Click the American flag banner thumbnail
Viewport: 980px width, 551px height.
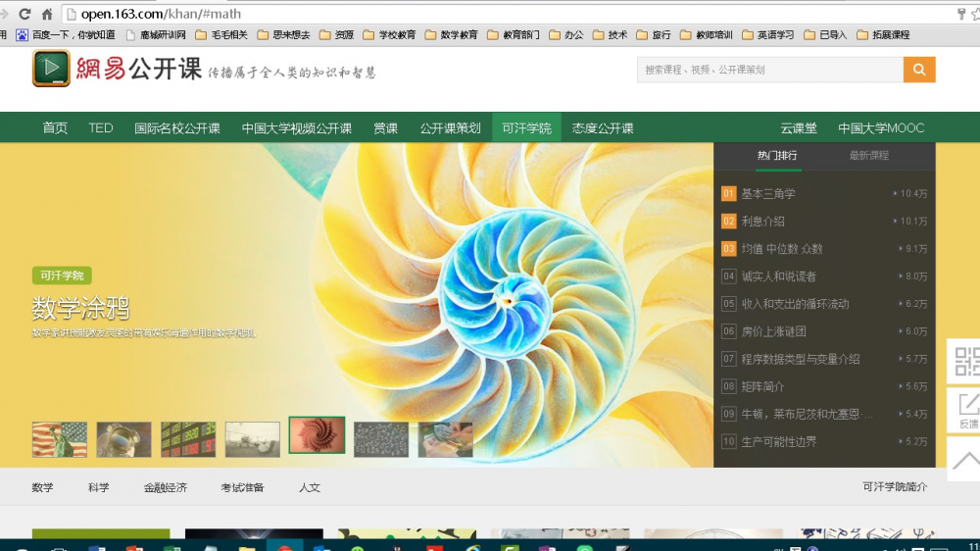tap(60, 439)
